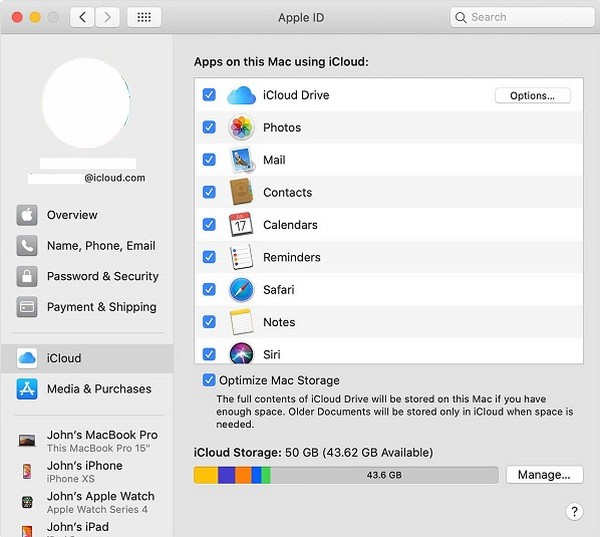Click the Mail stamp icon
600x537 pixels.
(x=242, y=160)
